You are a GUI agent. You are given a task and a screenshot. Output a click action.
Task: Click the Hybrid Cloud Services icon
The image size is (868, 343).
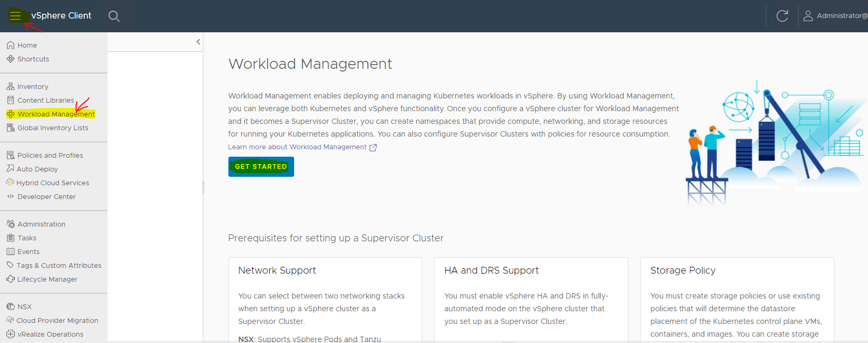(x=10, y=182)
